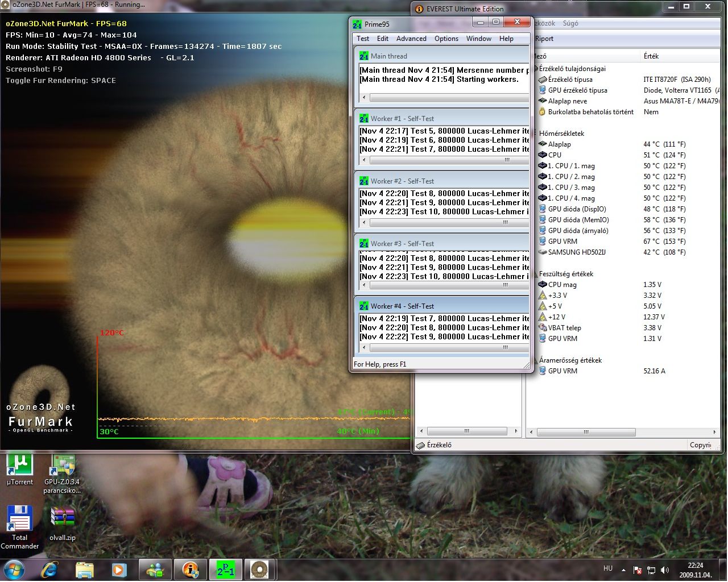The height and width of the screenshot is (582, 728).
Task: Open Prime95 Edit menu
Action: (383, 39)
